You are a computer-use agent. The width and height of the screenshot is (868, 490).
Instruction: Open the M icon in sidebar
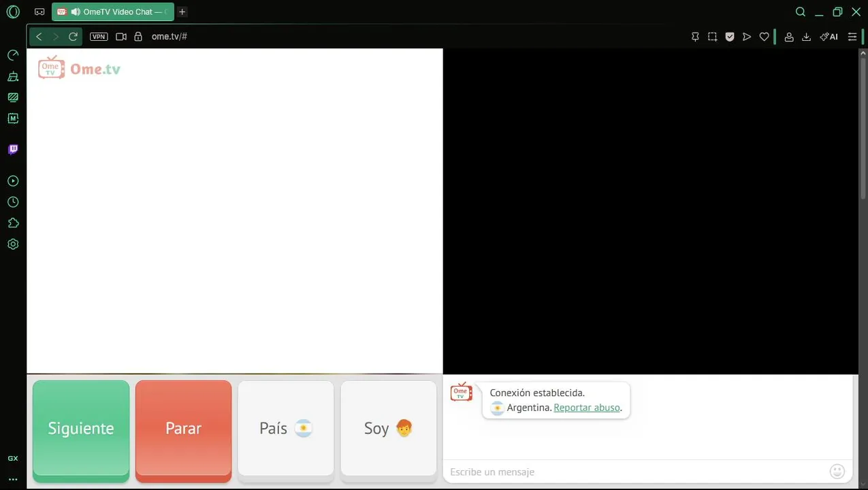click(x=13, y=118)
